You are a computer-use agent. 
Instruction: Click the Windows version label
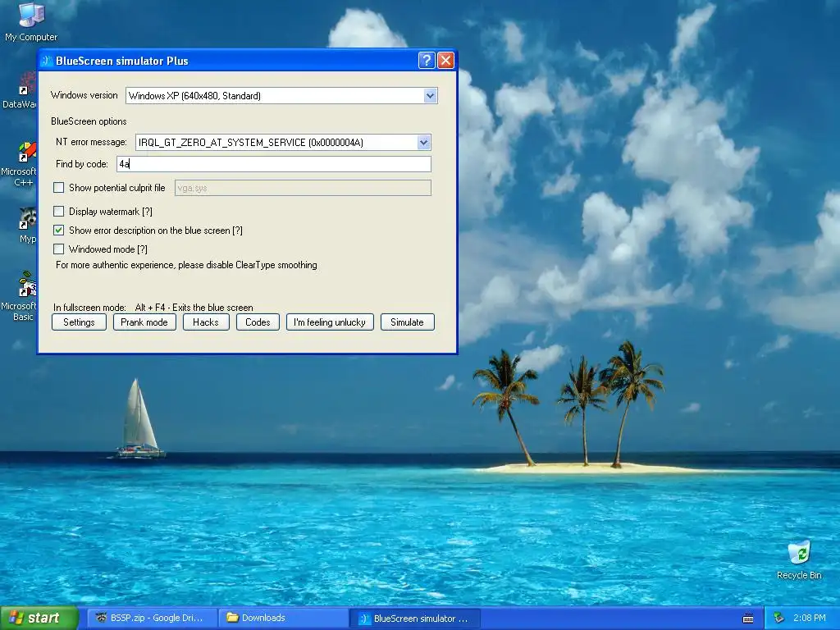84,95
